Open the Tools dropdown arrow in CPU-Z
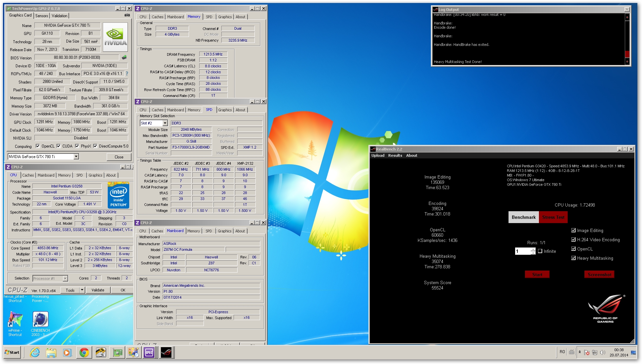This screenshot has height=364, width=642. pyautogui.click(x=82, y=290)
